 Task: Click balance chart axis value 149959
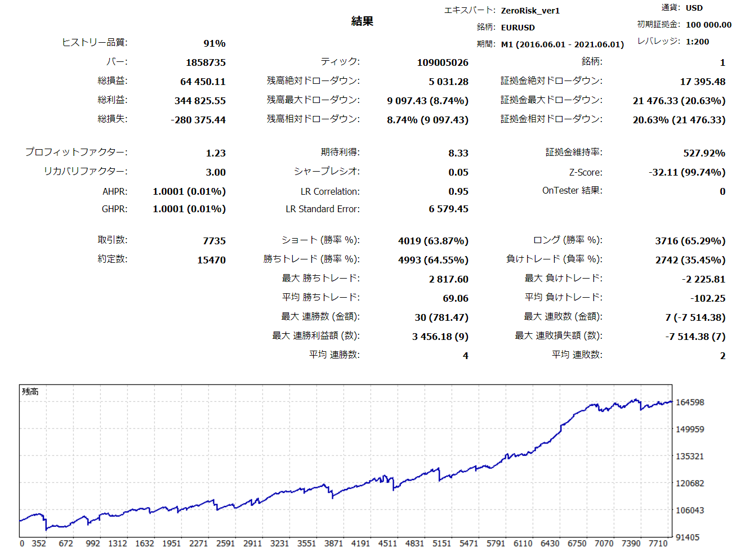pyautogui.click(x=690, y=429)
